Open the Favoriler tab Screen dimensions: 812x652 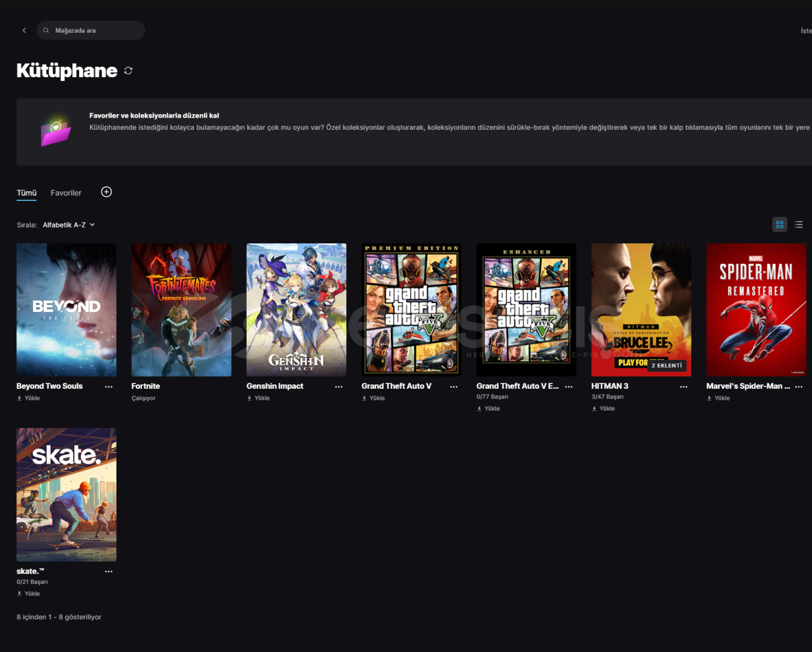[x=66, y=193]
